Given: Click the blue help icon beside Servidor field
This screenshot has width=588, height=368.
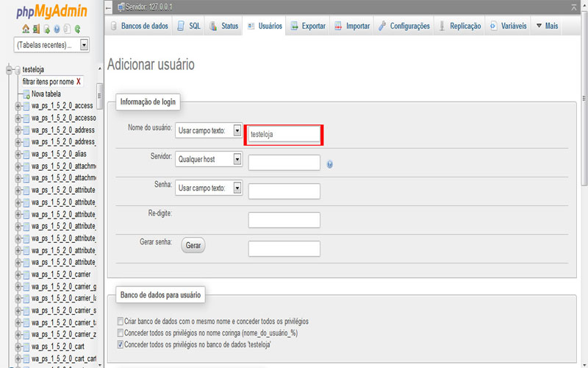Looking at the screenshot, I should tap(329, 164).
